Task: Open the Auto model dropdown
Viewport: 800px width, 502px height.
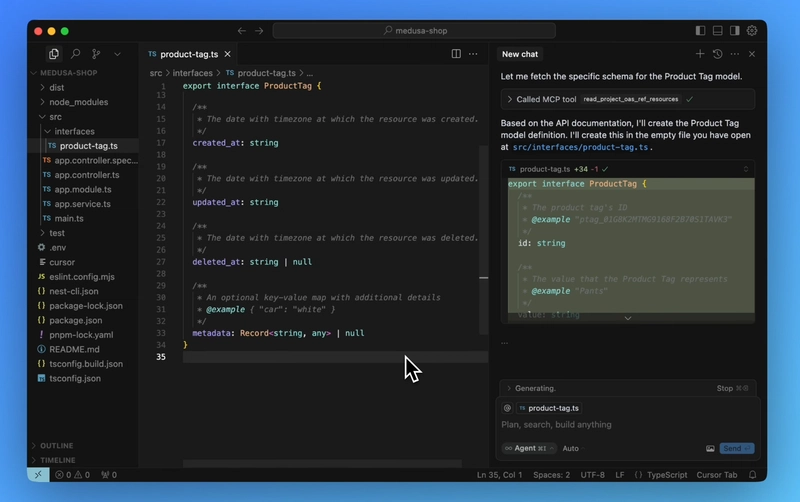Action: point(573,448)
